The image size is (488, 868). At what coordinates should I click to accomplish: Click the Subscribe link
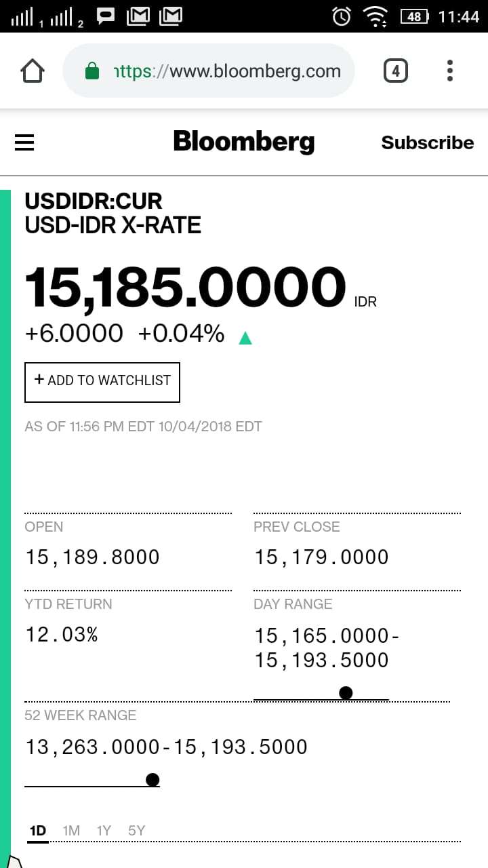click(427, 142)
